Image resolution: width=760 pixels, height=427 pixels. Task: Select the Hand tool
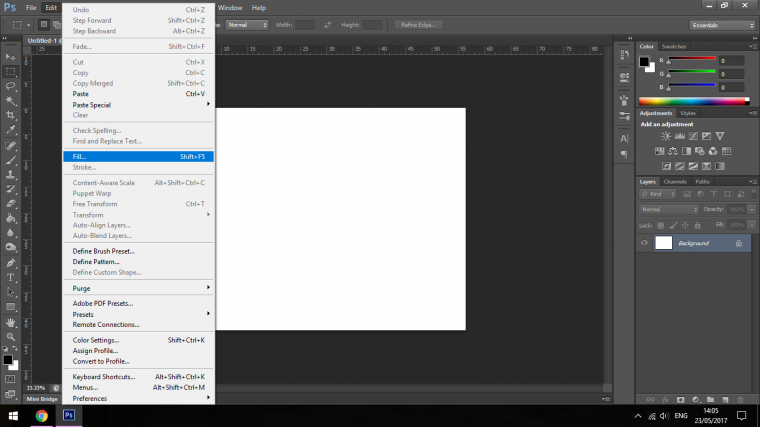pyautogui.click(x=10, y=322)
